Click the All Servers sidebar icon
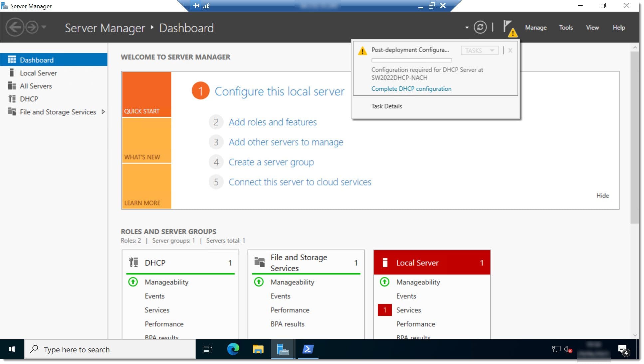This screenshot has width=644, height=364. click(x=12, y=85)
